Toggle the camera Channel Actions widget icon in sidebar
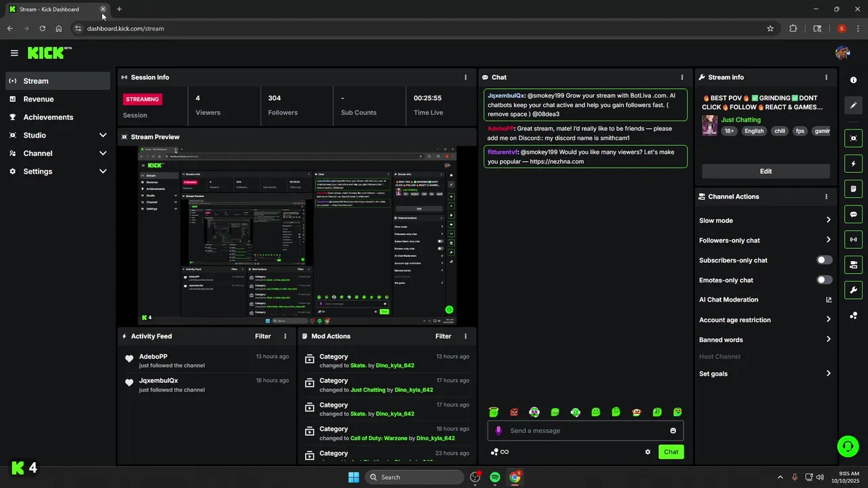Viewport: 868px width, 488px height. [853, 264]
